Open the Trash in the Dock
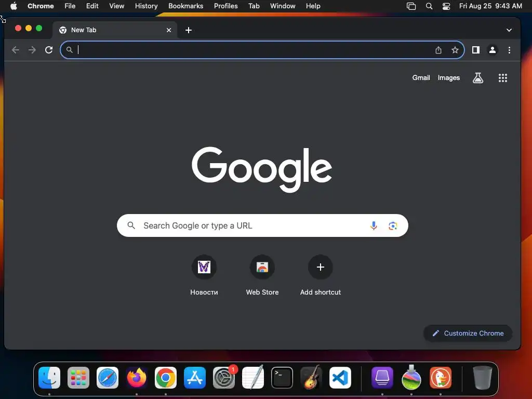The width and height of the screenshot is (532, 399). [x=483, y=378]
